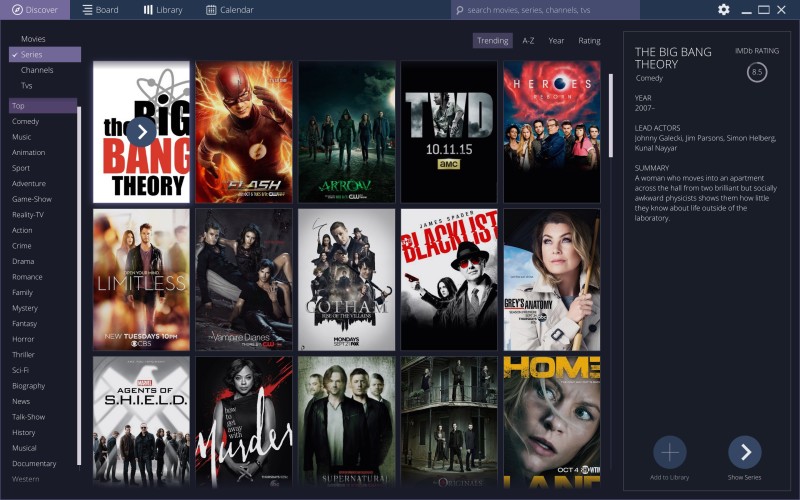The image size is (800, 500).
Task: Open The Originals poster
Action: tap(449, 422)
